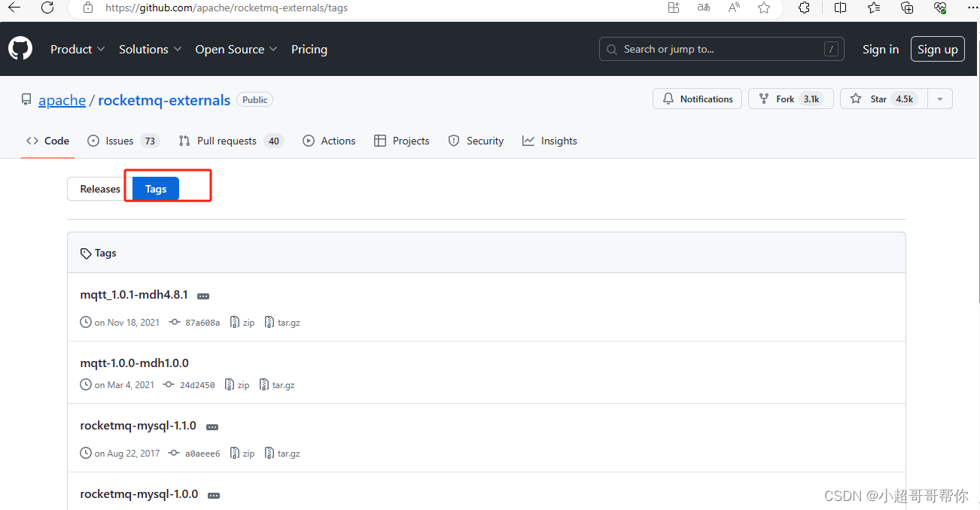Open the rocketmq-mysql-1.1.0 tag
The height and width of the screenshot is (510, 980).
pyautogui.click(x=138, y=426)
